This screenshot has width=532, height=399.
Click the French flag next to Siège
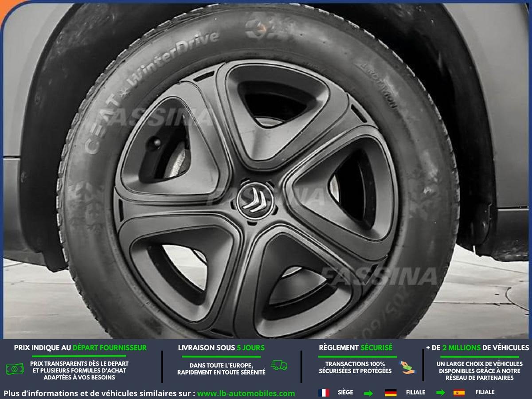click(324, 393)
